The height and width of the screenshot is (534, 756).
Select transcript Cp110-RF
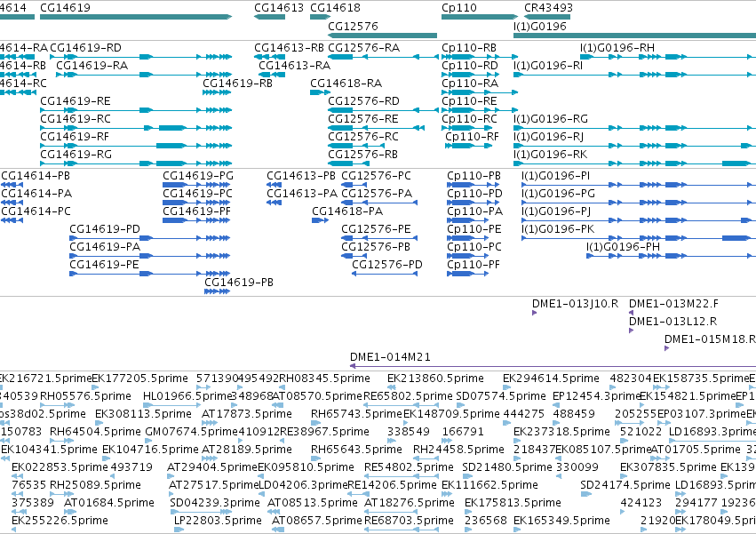tap(472, 137)
